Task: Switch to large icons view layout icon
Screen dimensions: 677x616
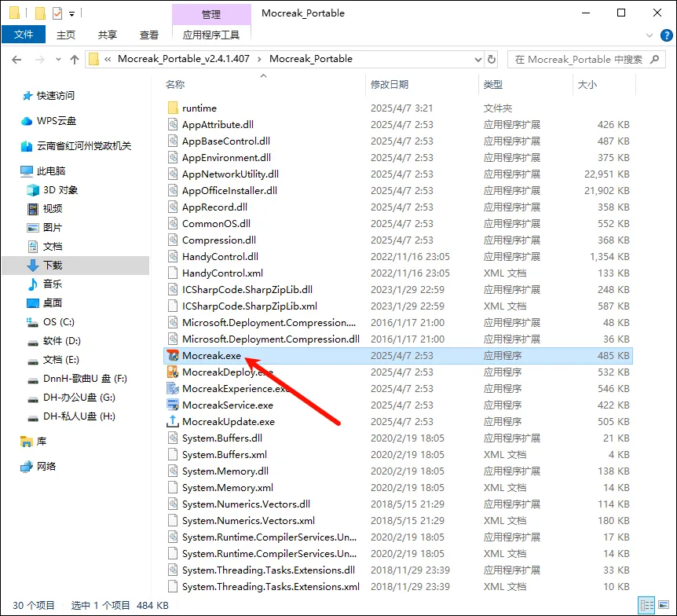Action: [664, 605]
